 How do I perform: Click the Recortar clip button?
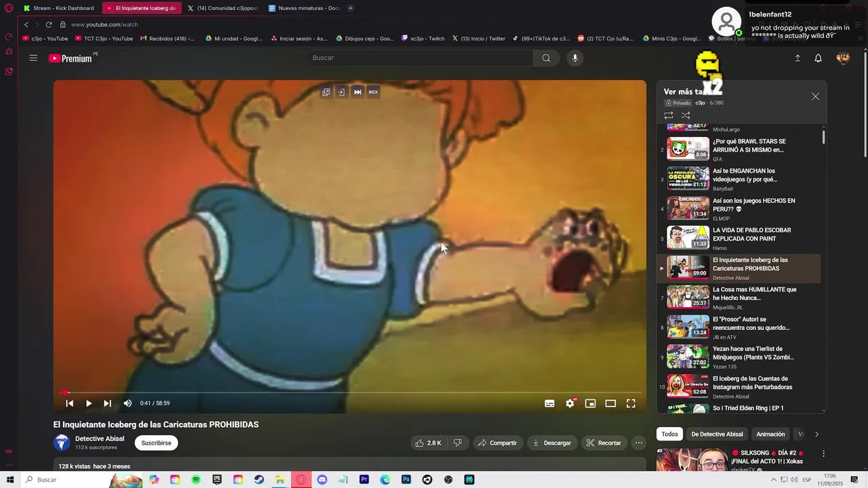604,443
